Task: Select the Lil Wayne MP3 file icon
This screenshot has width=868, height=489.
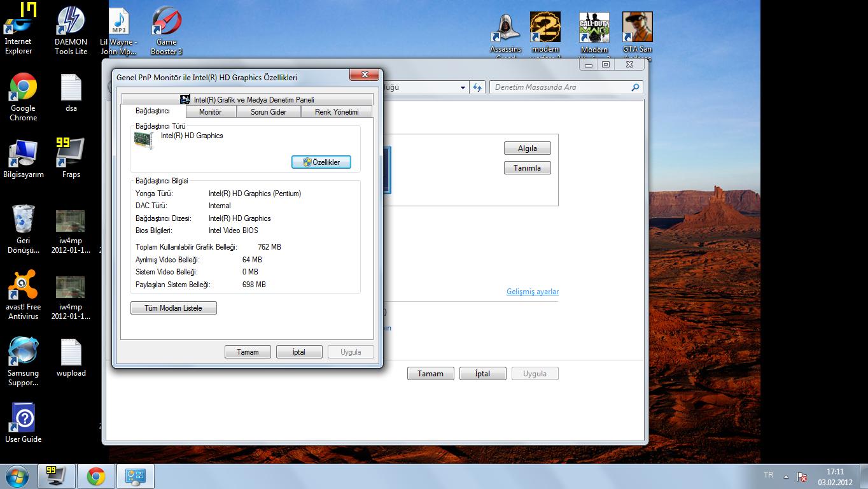Action: pyautogui.click(x=118, y=31)
